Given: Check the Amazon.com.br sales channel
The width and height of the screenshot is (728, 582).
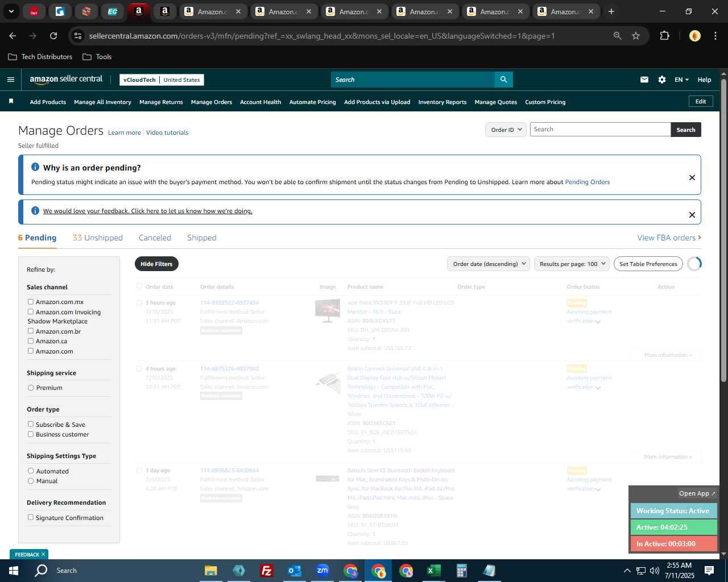Looking at the screenshot, I should [x=31, y=331].
